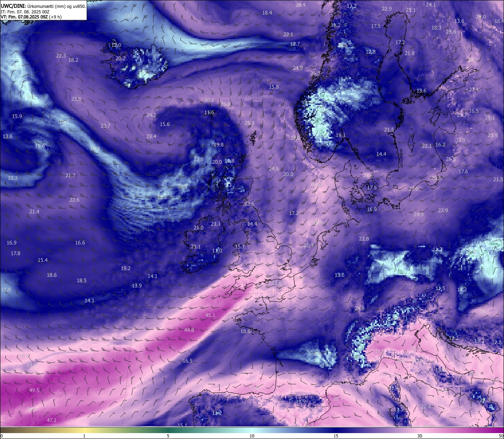Click the 17.8 value label

click(x=15, y=253)
